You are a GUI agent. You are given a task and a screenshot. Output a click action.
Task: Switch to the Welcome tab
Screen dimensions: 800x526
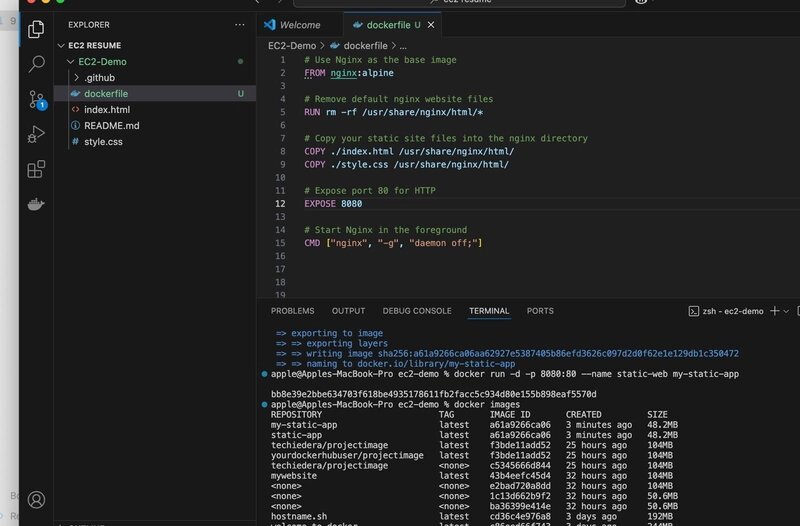click(300, 25)
